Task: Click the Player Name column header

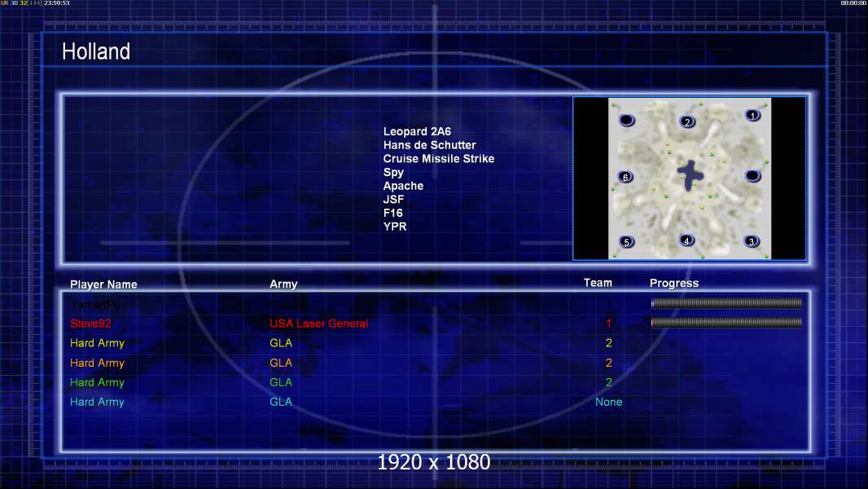Action: point(103,284)
